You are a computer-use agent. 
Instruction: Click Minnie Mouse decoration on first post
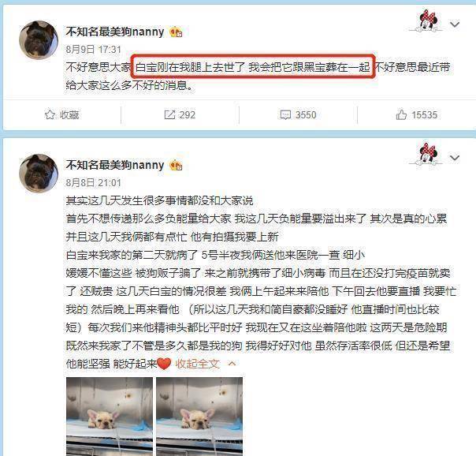click(426, 21)
